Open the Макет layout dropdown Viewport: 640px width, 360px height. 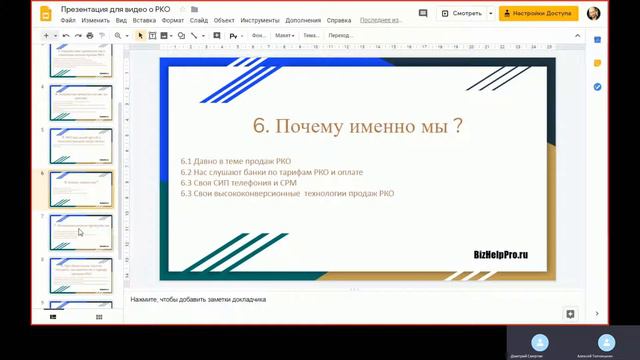284,36
